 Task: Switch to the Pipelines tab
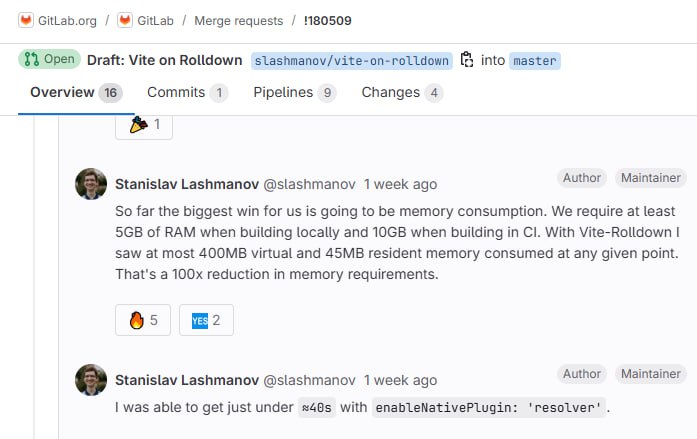(x=294, y=92)
